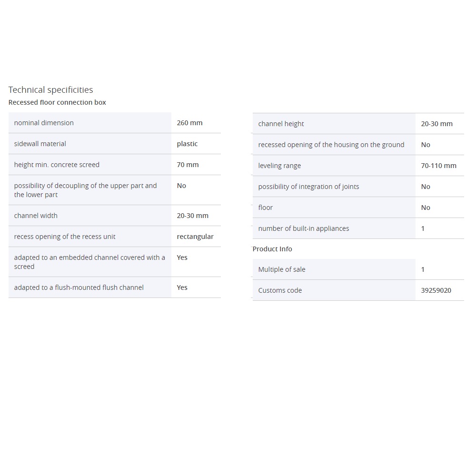
Task: Select the channel width label
Action: click(x=36, y=216)
